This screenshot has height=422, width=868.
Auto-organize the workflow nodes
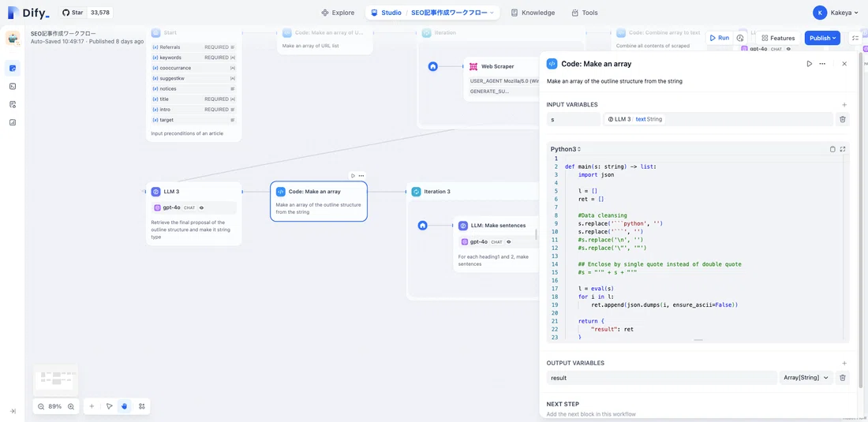tap(142, 406)
